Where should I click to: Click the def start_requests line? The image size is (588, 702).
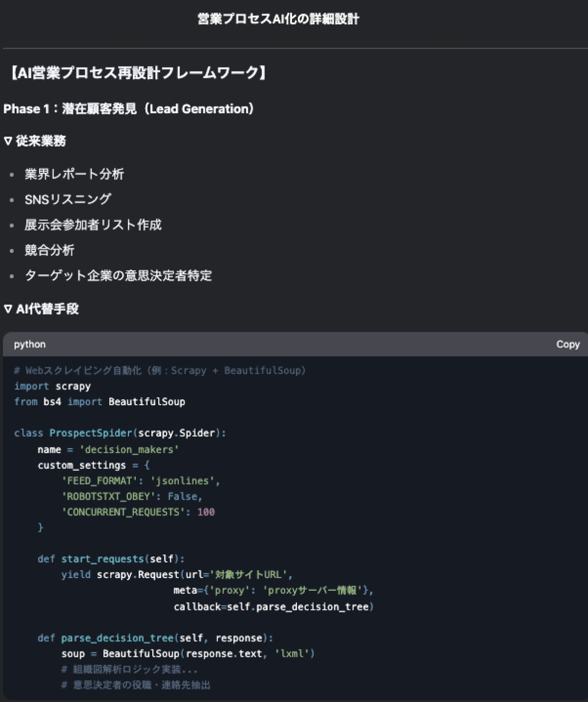point(111,559)
